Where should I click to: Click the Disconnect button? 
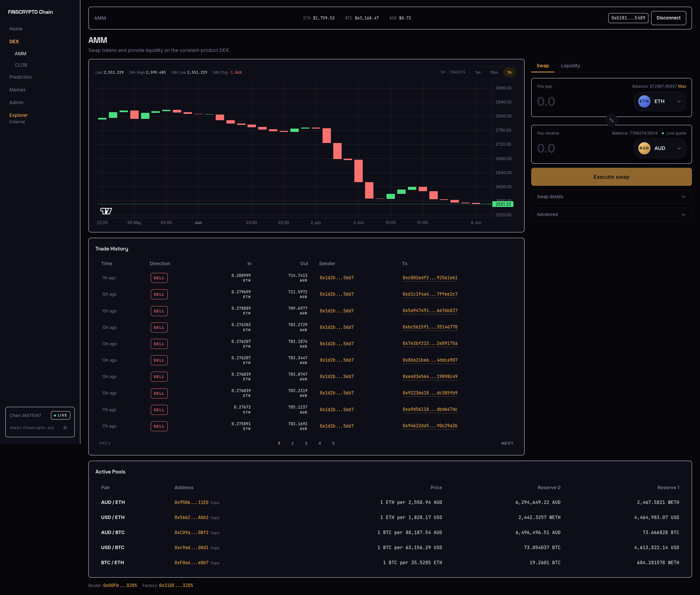click(x=668, y=18)
